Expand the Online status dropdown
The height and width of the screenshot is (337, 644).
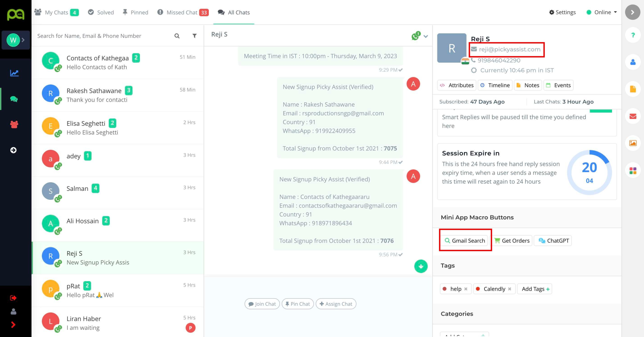pos(615,12)
